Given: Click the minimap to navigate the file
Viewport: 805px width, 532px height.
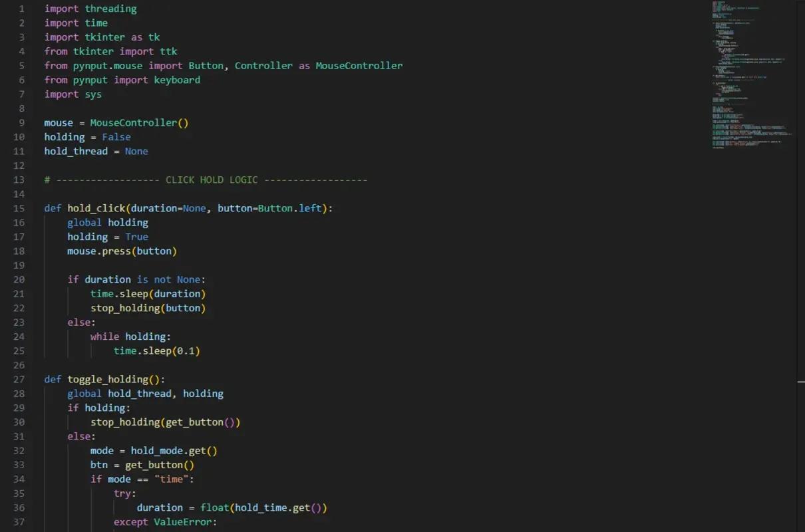Looking at the screenshot, I should pyautogui.click(x=752, y=73).
